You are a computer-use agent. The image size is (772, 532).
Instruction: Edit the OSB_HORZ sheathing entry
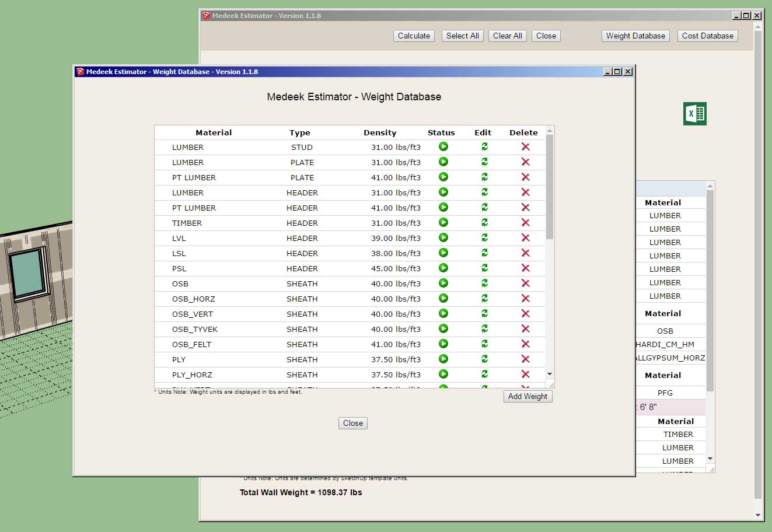point(484,299)
